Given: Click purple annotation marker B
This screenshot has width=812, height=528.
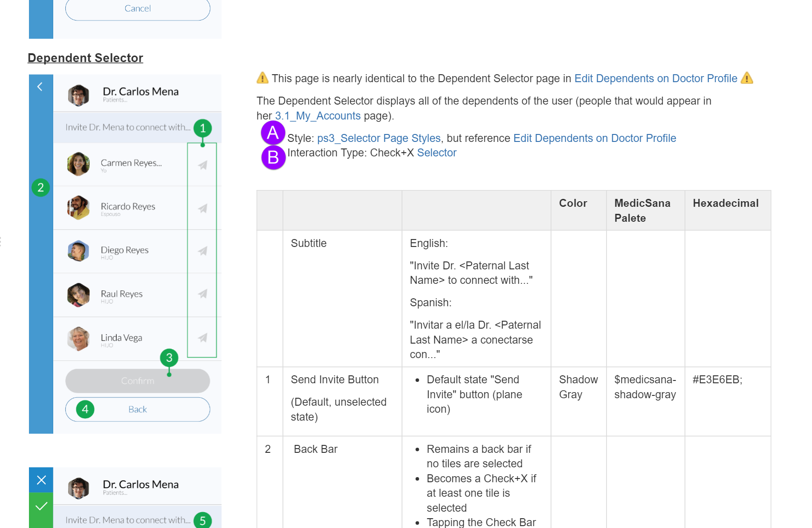Looking at the screenshot, I should 273,157.
